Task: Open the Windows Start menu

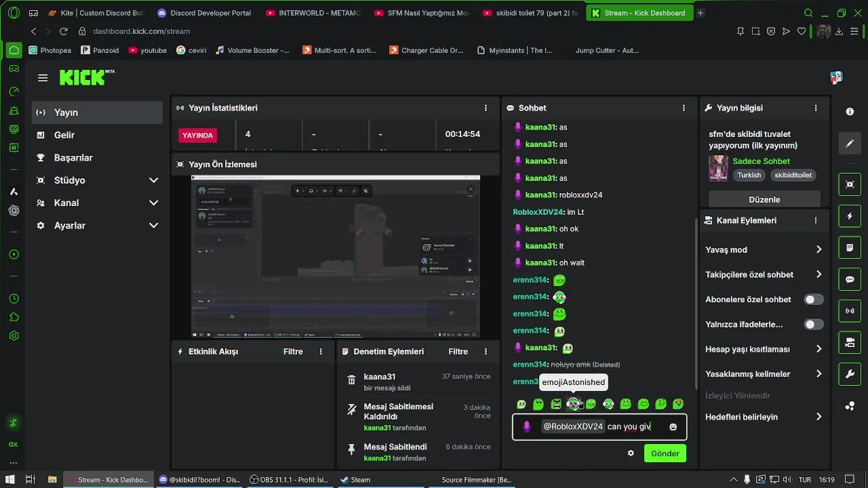Action: click(x=10, y=480)
